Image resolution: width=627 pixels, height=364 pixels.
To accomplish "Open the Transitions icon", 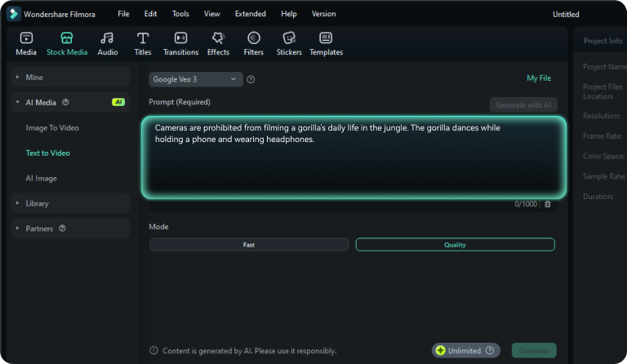I will click(180, 38).
